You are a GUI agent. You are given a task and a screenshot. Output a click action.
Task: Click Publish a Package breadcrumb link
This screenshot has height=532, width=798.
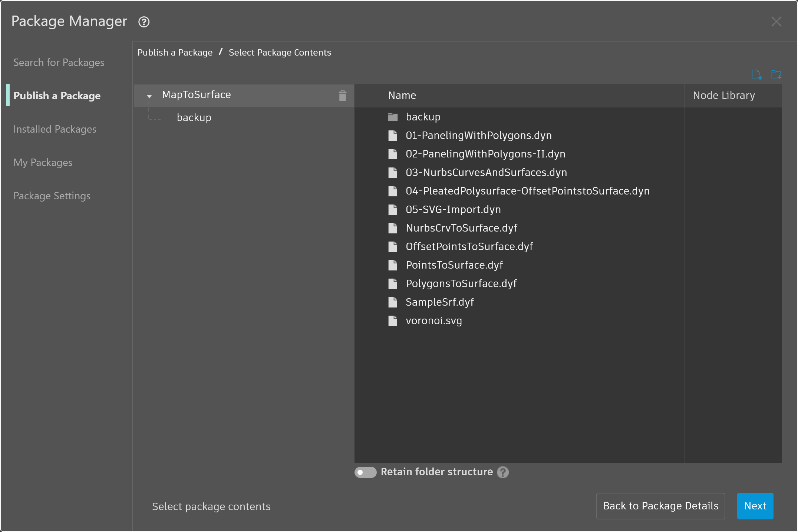coord(175,53)
